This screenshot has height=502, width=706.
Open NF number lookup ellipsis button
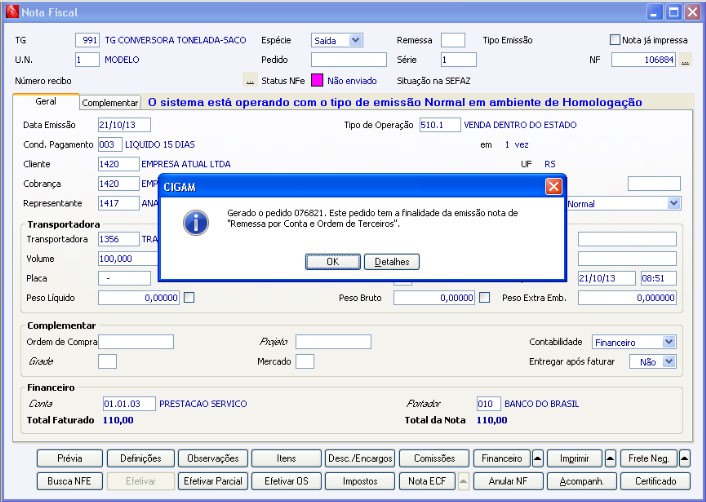(685, 60)
